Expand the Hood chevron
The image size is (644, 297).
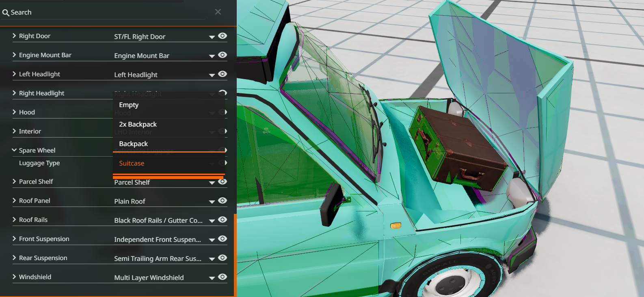14,112
